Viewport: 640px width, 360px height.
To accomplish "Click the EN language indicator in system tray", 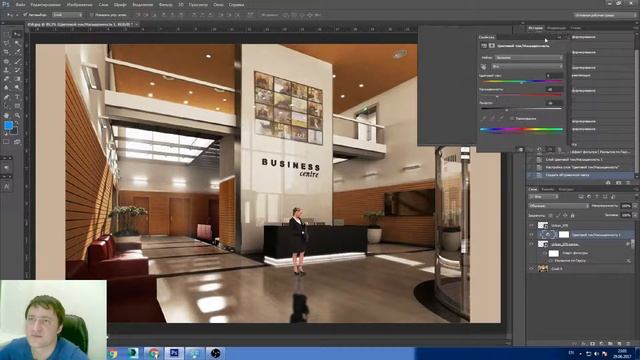I will point(571,353).
